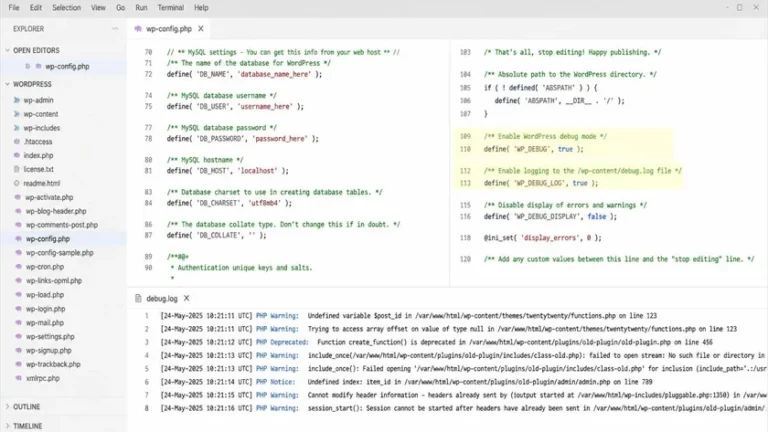
Task: Click 'username_here' string on line 75
Action: tap(265, 106)
